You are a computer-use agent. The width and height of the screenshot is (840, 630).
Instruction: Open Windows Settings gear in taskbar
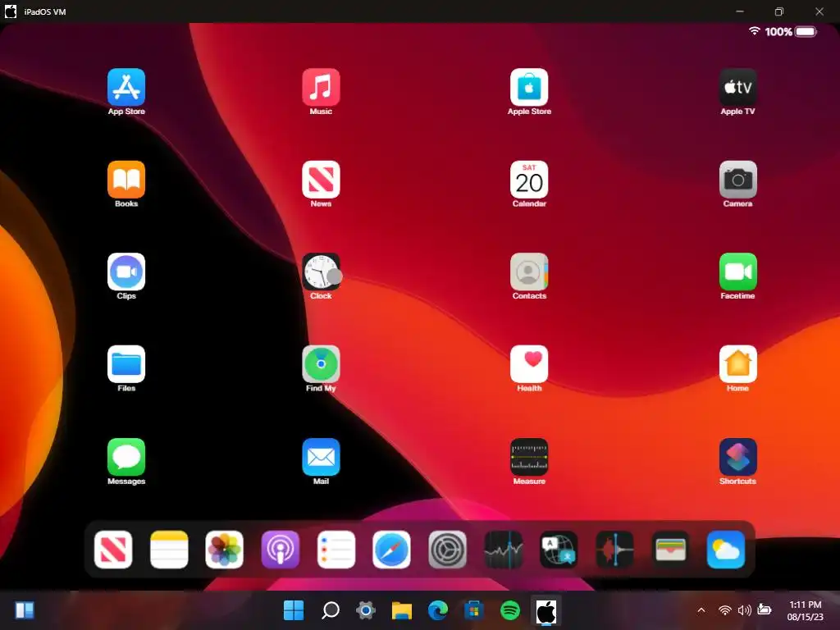coord(366,610)
